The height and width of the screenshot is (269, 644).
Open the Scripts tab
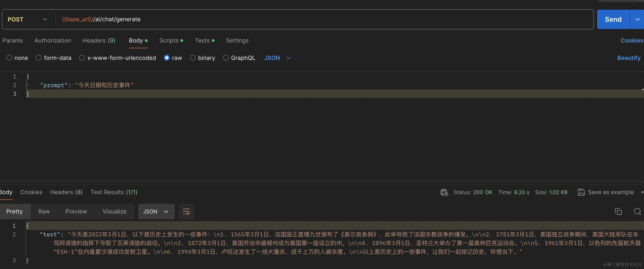(x=169, y=40)
